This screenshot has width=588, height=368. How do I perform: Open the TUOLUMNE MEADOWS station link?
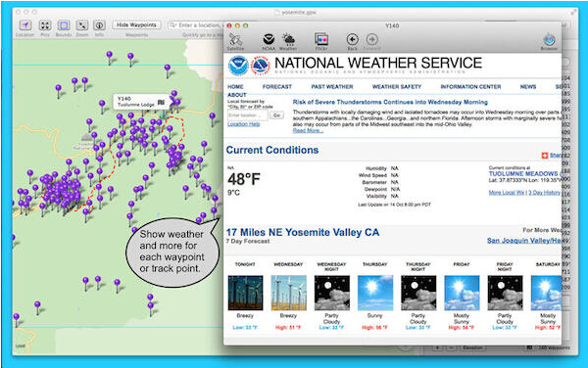pos(524,174)
